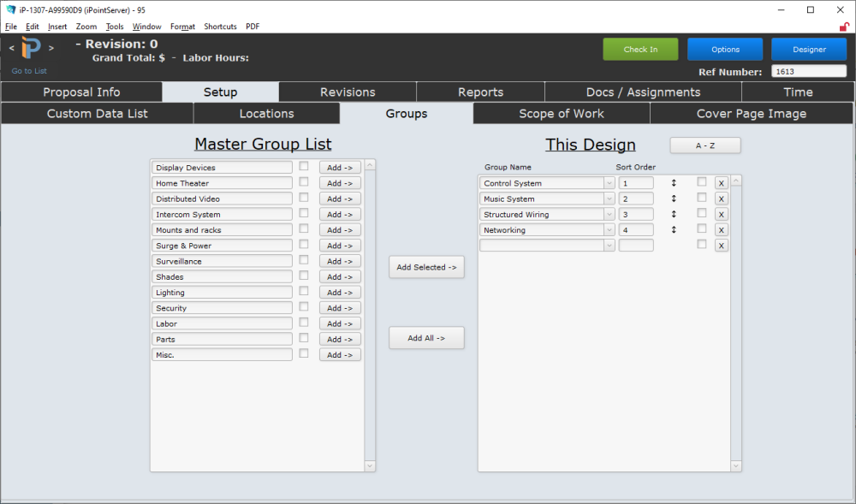Click the Options button
Viewport: 856px width, 504px height.
pyautogui.click(x=725, y=49)
